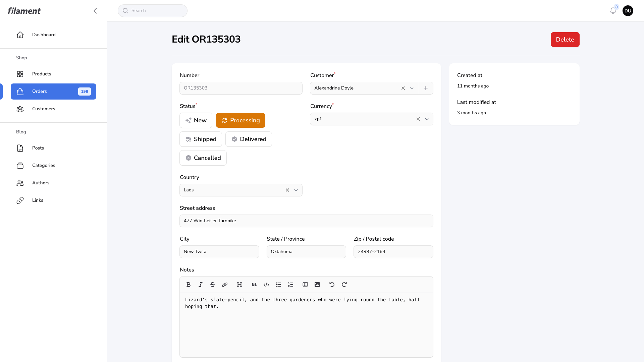The image size is (644, 362).
Task: Expand the Customer dropdown
Action: point(412,88)
